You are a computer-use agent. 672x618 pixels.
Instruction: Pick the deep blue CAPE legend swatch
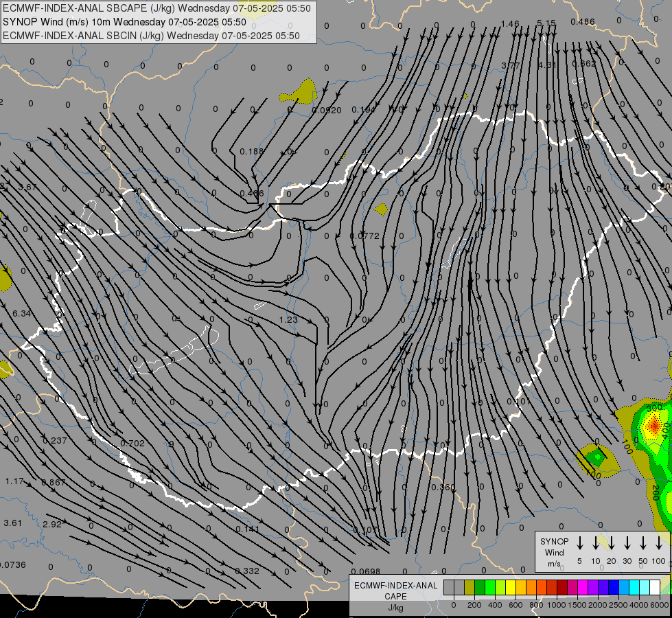pyautogui.click(x=613, y=588)
